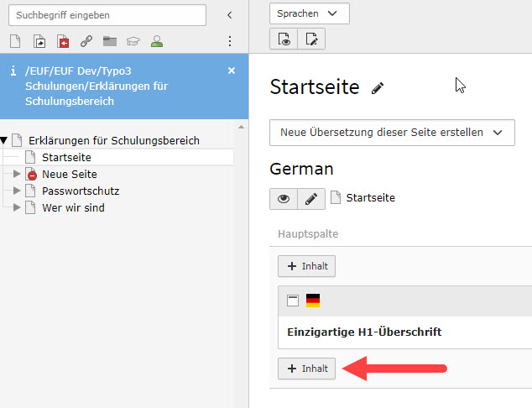Click the folder page type icon
Screen dimensions: 532x408
coord(109,41)
